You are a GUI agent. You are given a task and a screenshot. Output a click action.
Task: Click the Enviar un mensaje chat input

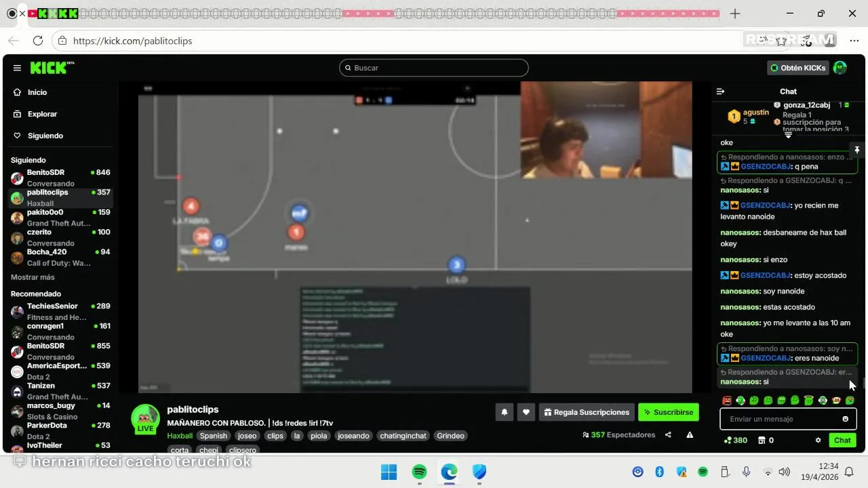pyautogui.click(x=781, y=419)
